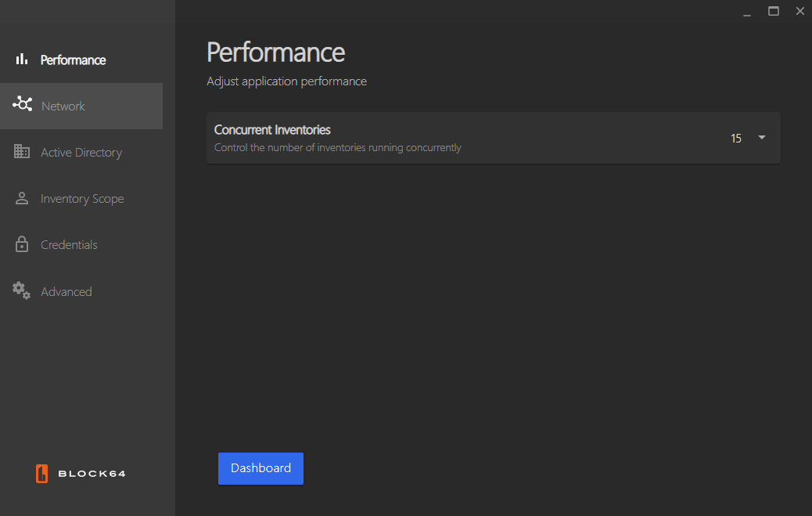Click the Dashboard button
The height and width of the screenshot is (516, 812).
pos(260,468)
